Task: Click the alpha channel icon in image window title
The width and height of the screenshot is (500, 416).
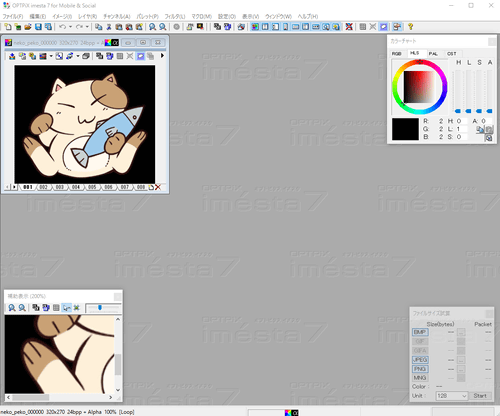Action: click(x=115, y=43)
